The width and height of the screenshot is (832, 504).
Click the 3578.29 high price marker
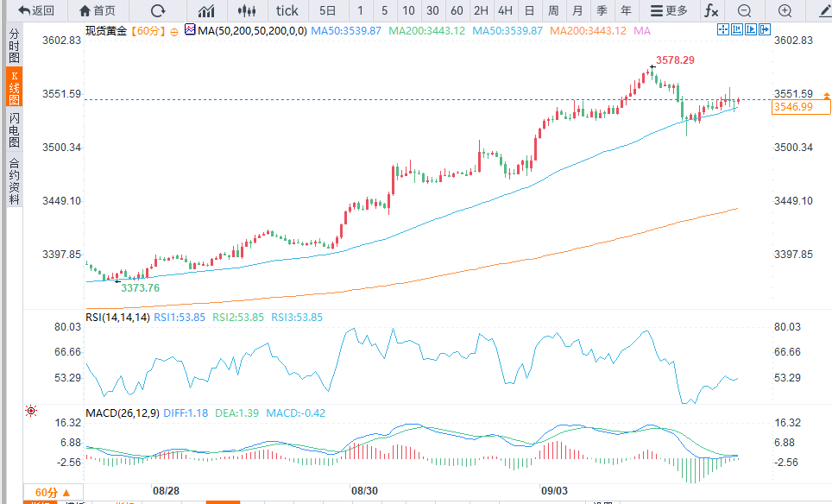click(675, 60)
